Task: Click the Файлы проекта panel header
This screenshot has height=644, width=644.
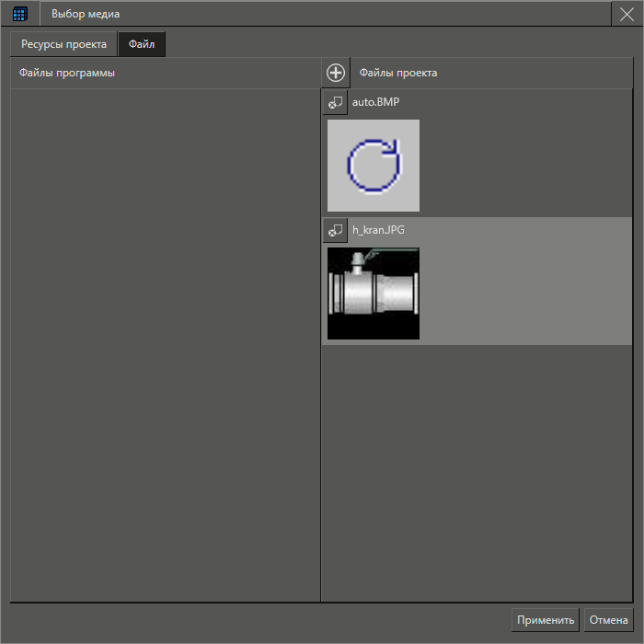Action: click(398, 73)
